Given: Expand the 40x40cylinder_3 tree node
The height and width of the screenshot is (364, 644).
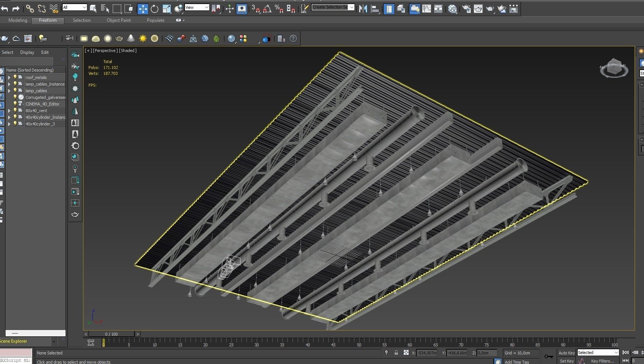Looking at the screenshot, I should 9,124.
